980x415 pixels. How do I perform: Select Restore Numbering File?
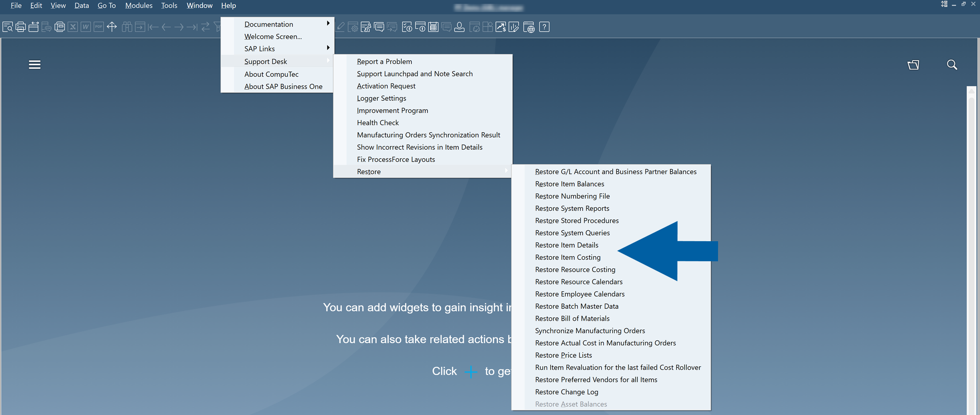click(x=611, y=196)
